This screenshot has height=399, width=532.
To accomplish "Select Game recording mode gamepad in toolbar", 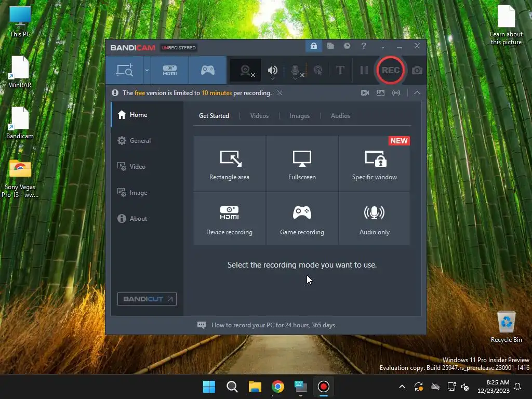I will [208, 70].
